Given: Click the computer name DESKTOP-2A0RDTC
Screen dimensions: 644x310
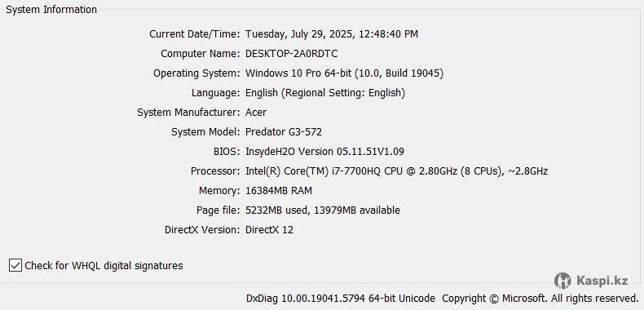Looking at the screenshot, I should tap(292, 54).
